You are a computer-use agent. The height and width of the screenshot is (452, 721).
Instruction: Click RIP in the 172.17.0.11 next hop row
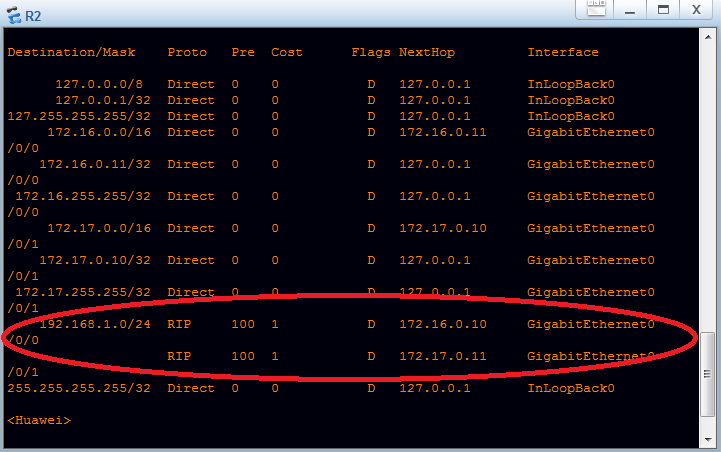[x=179, y=356]
